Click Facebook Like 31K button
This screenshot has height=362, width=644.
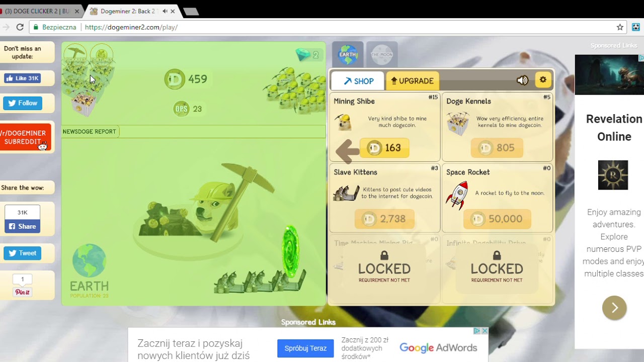(x=22, y=78)
